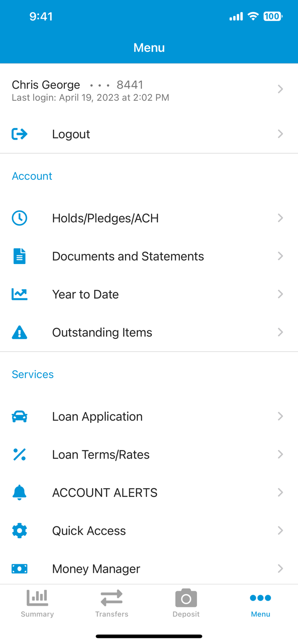This screenshot has width=298, height=644.
Task: Click the Year to Date chart icon
Action: click(x=19, y=294)
